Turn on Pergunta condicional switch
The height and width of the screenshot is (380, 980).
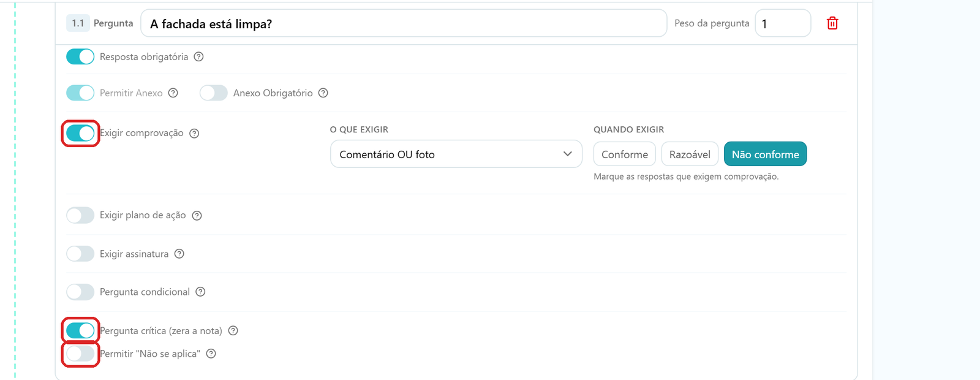tap(80, 292)
